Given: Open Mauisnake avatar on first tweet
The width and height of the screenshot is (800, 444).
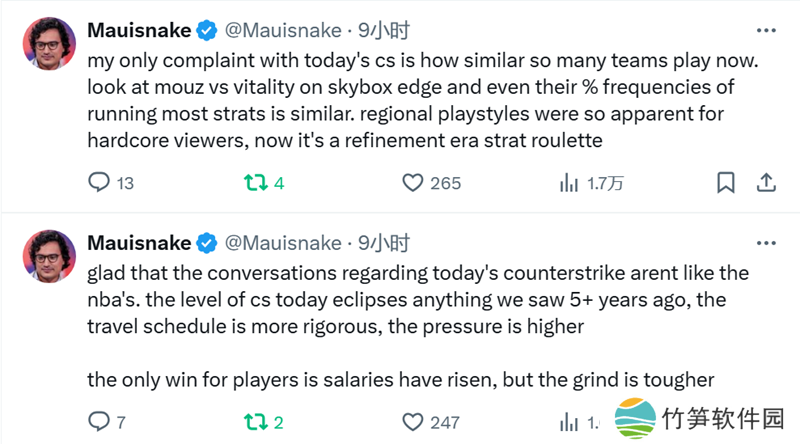Looking at the screenshot, I should 49,43.
